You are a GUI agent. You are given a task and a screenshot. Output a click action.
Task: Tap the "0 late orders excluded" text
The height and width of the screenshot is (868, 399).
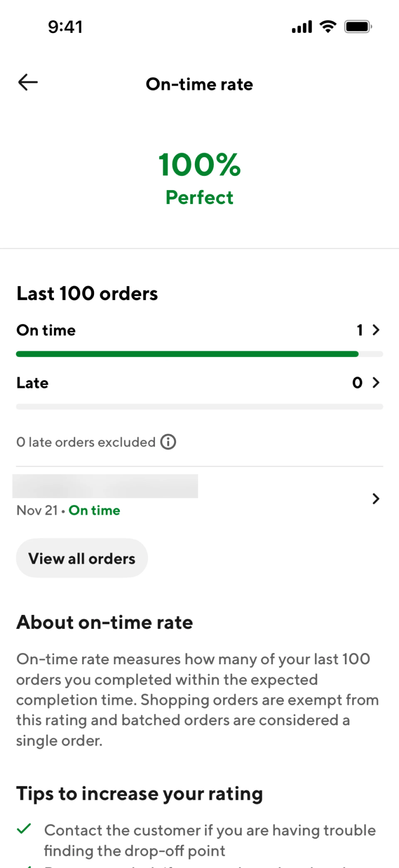point(86,442)
